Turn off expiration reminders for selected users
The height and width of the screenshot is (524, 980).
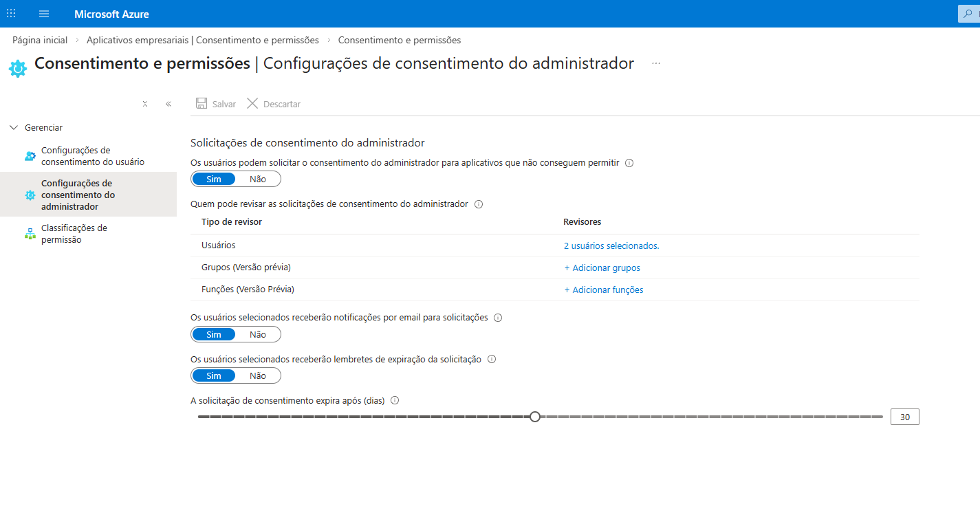click(258, 375)
